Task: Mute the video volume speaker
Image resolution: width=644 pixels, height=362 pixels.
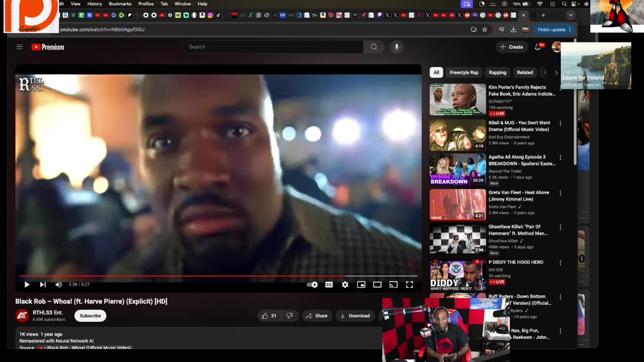Action: point(58,285)
